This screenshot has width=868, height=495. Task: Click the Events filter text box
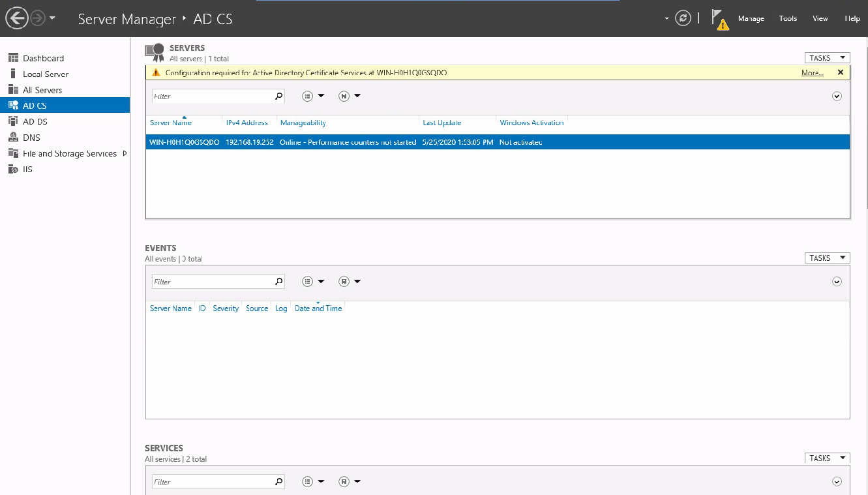pos(213,282)
